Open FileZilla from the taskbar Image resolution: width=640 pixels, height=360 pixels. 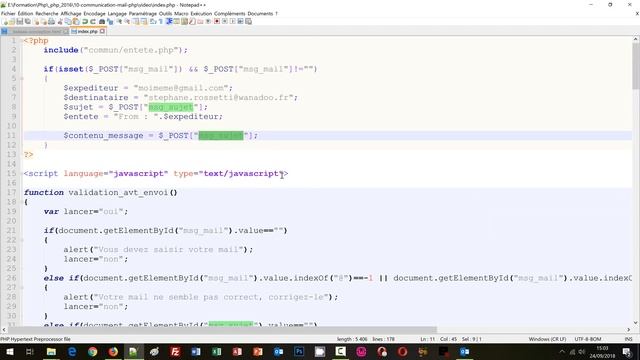175,351
